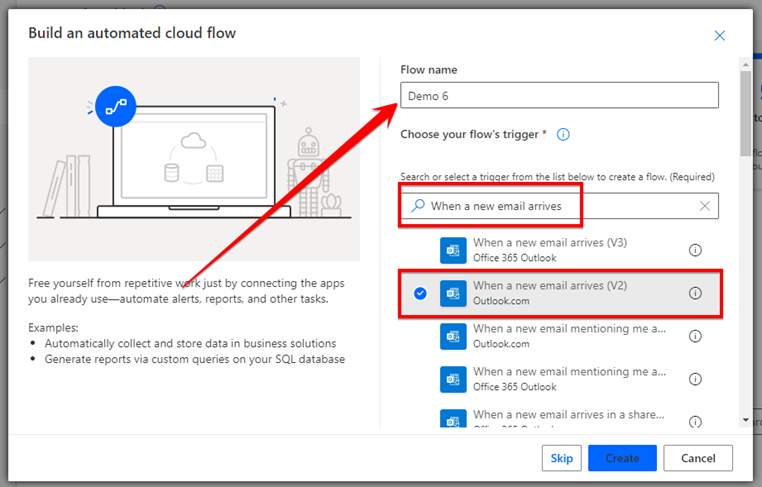This screenshot has height=487, width=762.
Task: Click the scrollbar down arrow in trigger panel
Action: pyautogui.click(x=745, y=420)
